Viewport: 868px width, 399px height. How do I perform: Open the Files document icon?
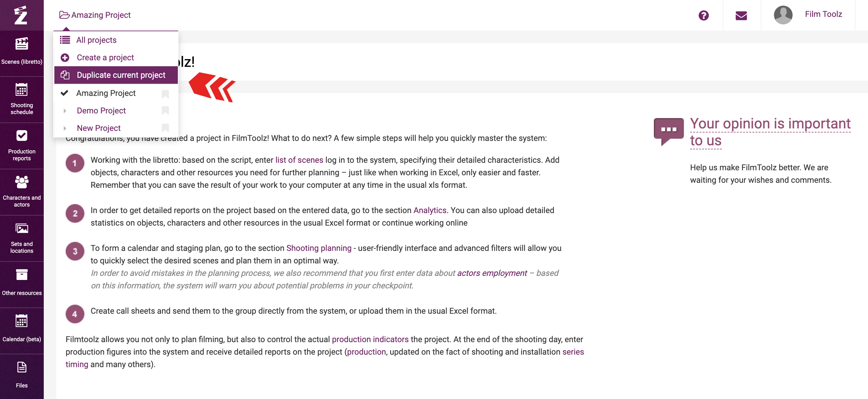(x=22, y=367)
